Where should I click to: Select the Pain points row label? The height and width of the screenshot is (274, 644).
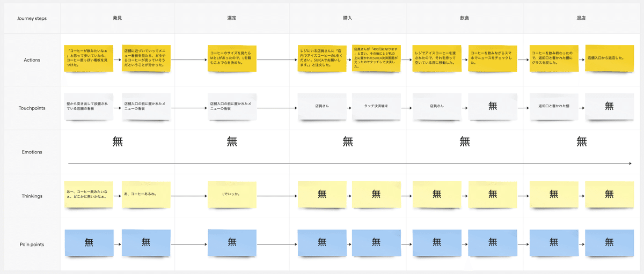click(32, 245)
